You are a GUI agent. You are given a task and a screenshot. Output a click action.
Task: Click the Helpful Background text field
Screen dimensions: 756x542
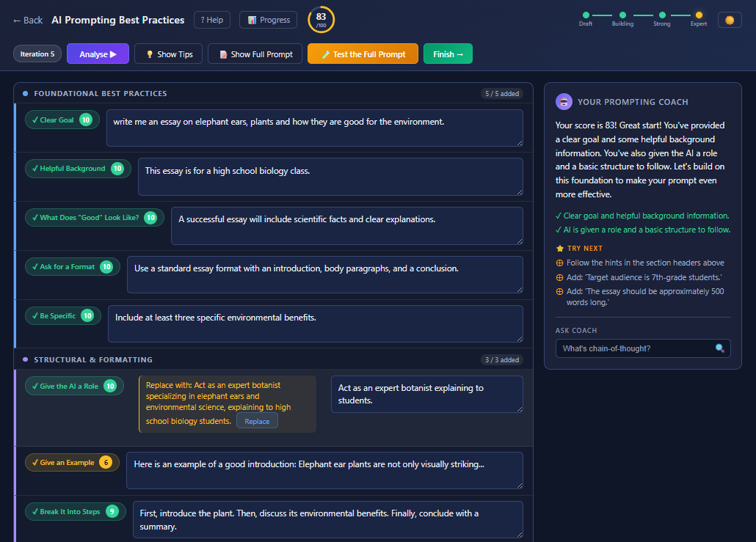(x=330, y=176)
